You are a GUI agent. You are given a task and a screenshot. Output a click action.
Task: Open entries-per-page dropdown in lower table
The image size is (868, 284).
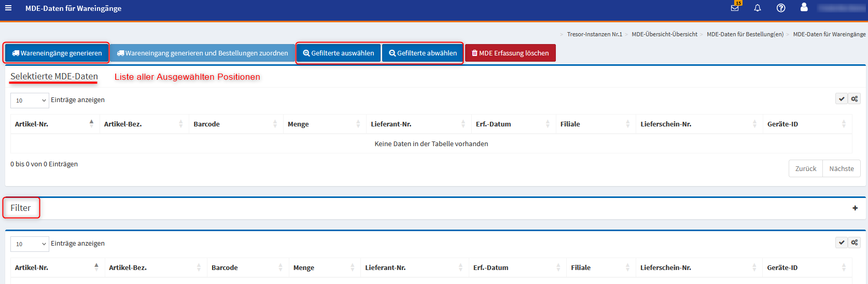pyautogui.click(x=30, y=244)
